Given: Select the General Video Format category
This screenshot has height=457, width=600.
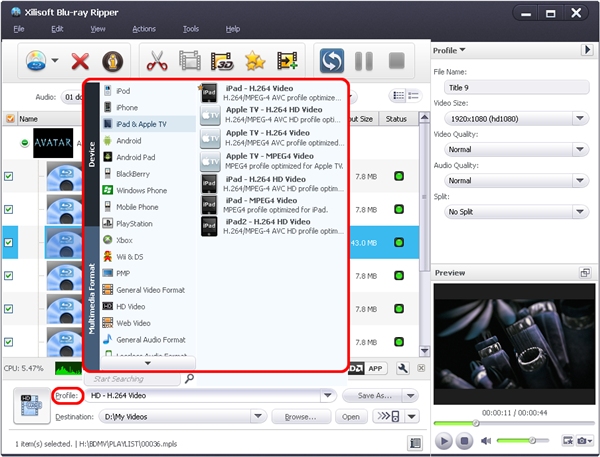Looking at the screenshot, I should (x=148, y=290).
